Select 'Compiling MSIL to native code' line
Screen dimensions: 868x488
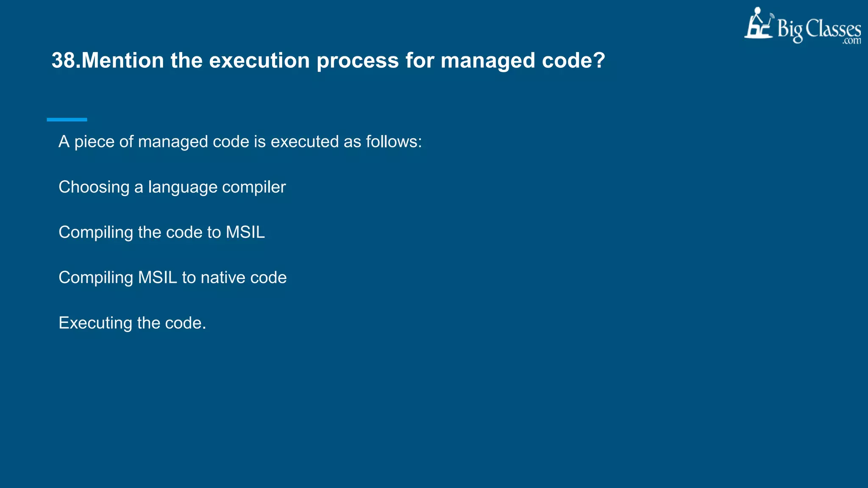click(x=172, y=278)
